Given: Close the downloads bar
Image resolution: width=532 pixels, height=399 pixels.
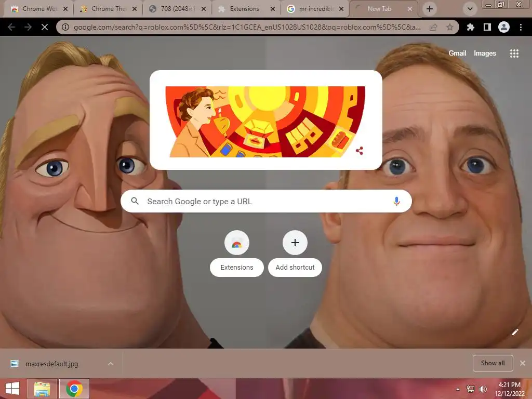Looking at the screenshot, I should point(523,363).
